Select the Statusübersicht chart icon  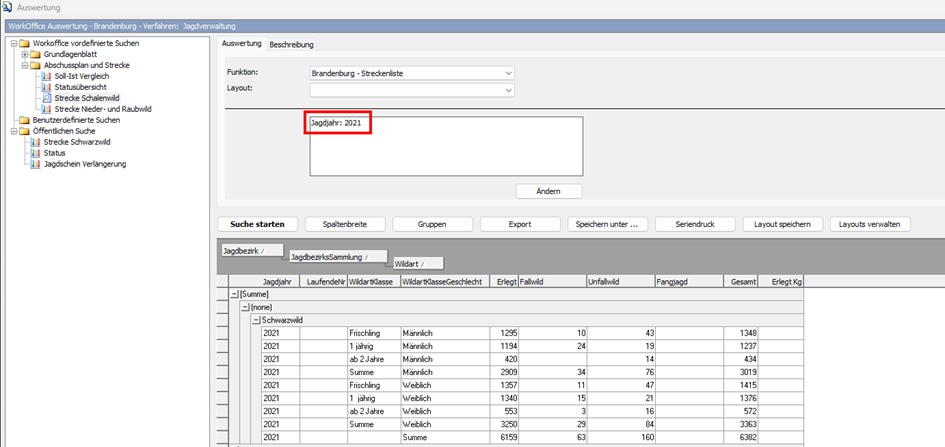(46, 87)
